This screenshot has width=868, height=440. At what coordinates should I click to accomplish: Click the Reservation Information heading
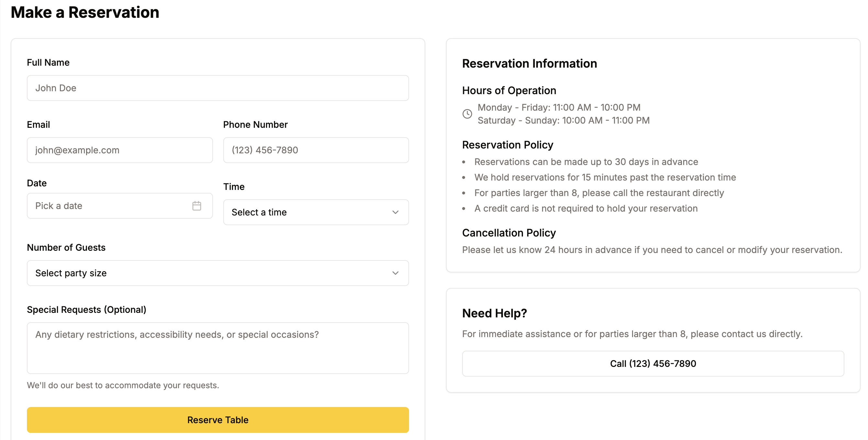click(x=529, y=63)
